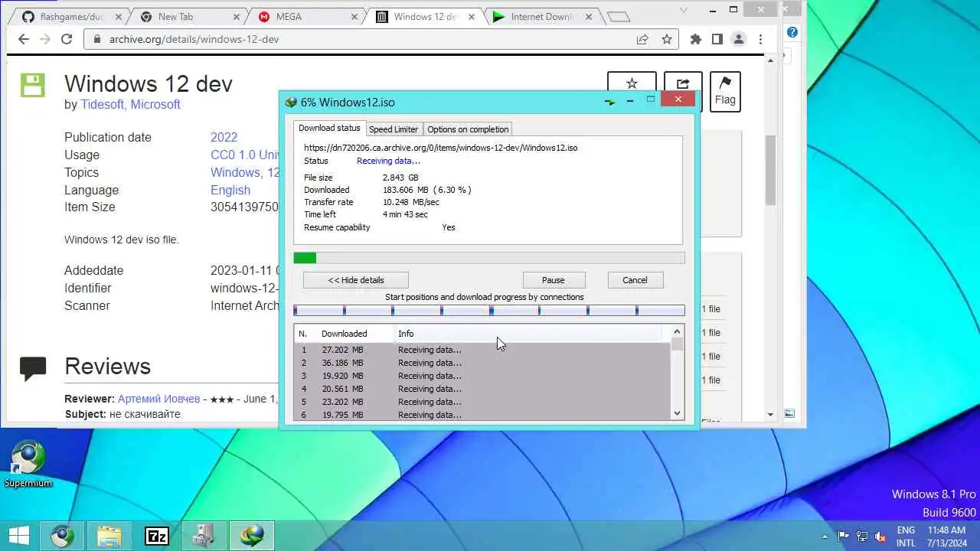Select connection 4 row with 20.561 MB

(x=482, y=389)
